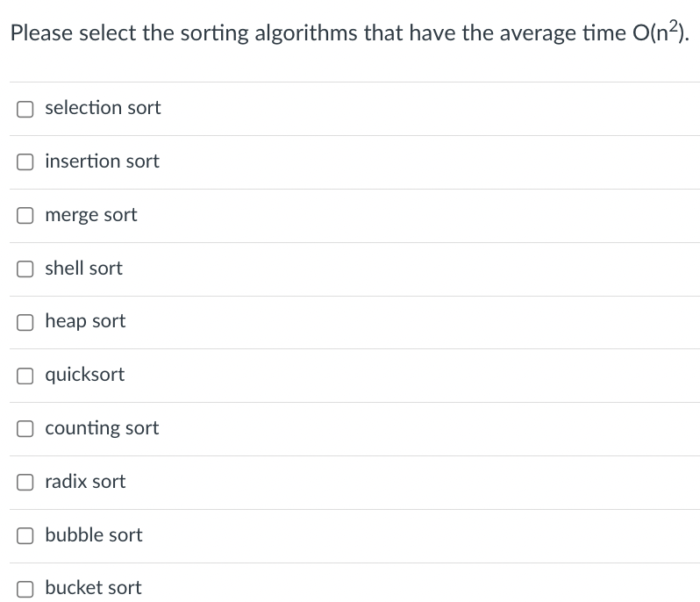Screen dimensions: 700x602
Task: Mark the heap sort checkbox
Action: click(25, 322)
